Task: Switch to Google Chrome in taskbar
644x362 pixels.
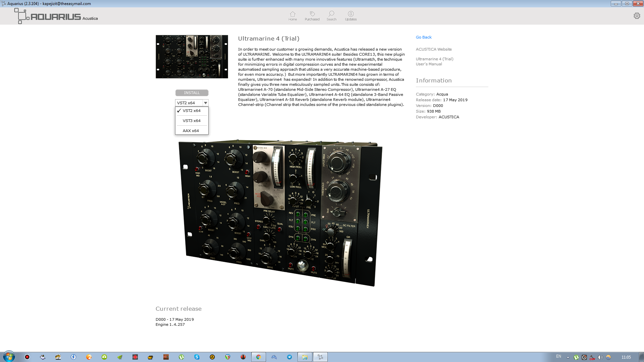Action: pos(259,357)
